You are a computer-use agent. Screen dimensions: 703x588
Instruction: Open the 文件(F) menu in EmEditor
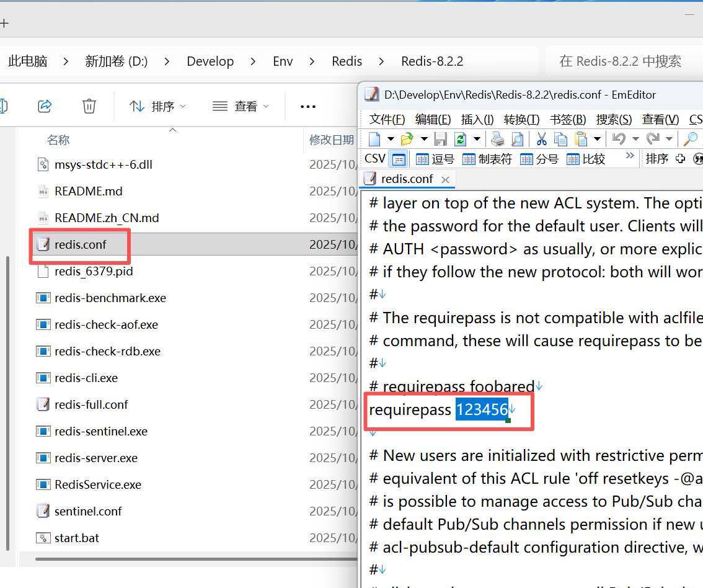click(387, 119)
